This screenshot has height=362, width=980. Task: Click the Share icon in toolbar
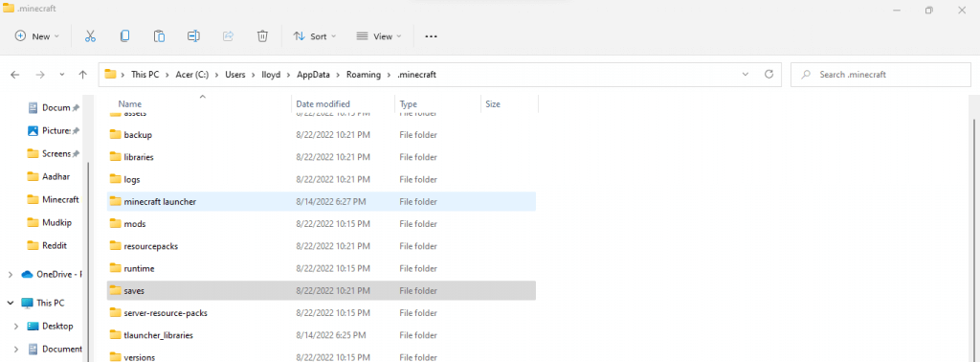click(228, 36)
